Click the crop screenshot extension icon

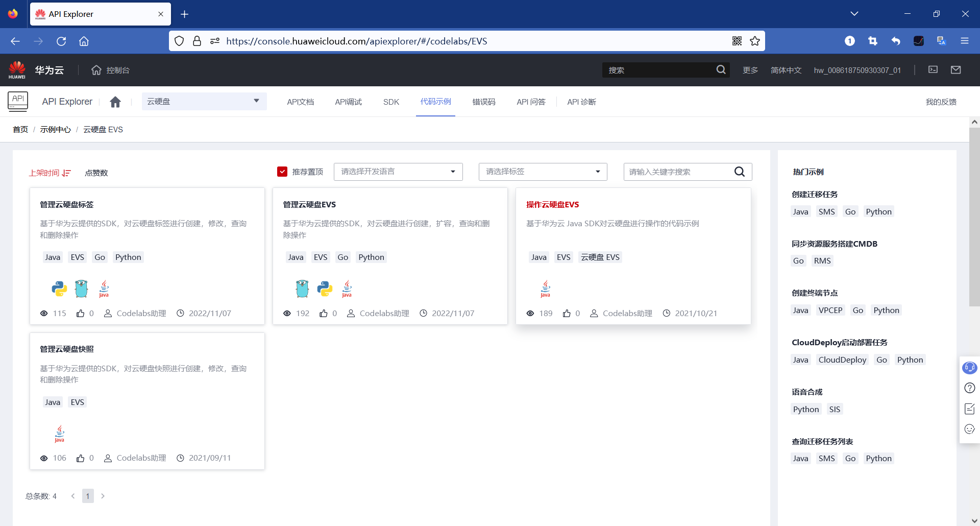[873, 41]
